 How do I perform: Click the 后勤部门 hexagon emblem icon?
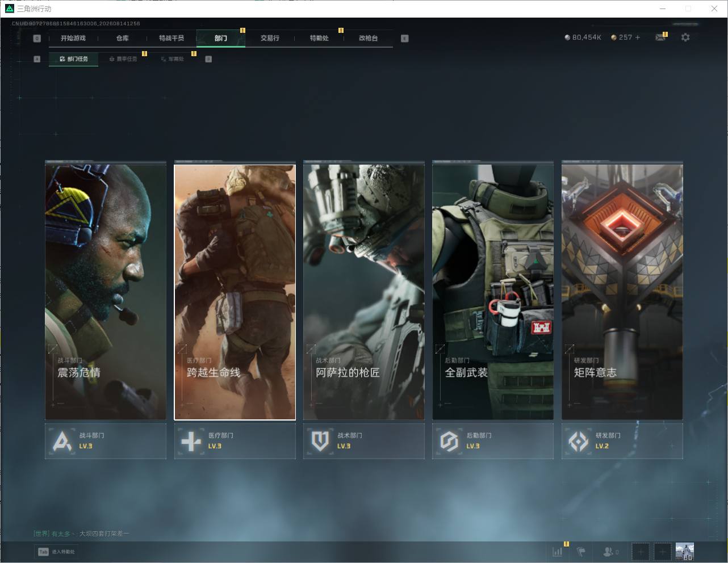click(x=449, y=441)
